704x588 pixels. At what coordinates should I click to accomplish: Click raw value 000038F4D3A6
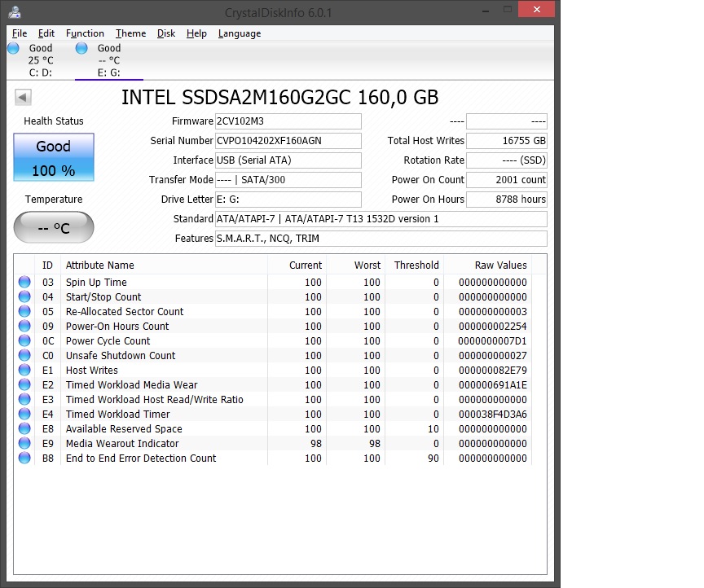click(x=492, y=415)
